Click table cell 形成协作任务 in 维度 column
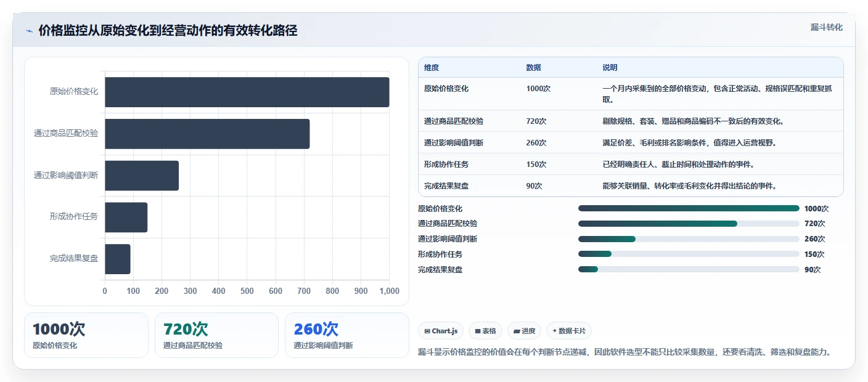The height and width of the screenshot is (382, 868). (x=446, y=165)
